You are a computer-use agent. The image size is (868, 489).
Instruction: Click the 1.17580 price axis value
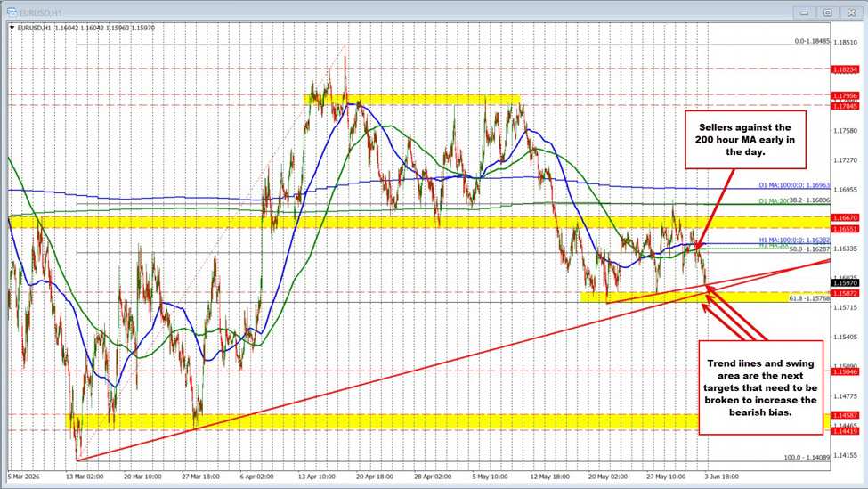click(x=846, y=131)
